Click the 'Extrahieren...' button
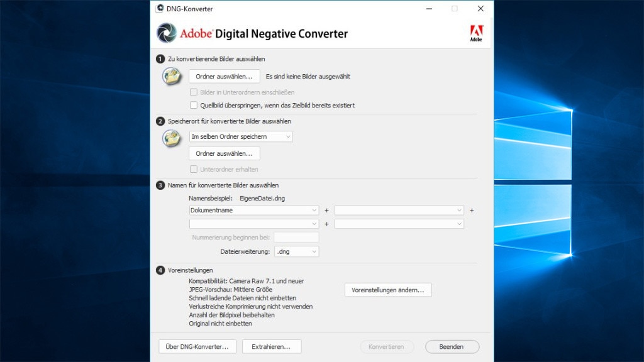Screen dimensions: 644x362 coord(272,346)
